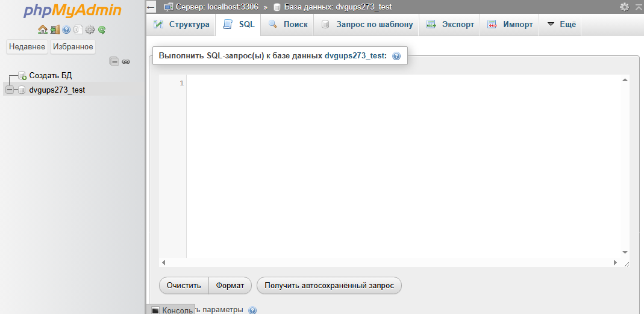The width and height of the screenshot is (644, 314).
Task: Toggle link with main panel chain icon
Action: pyautogui.click(x=126, y=61)
